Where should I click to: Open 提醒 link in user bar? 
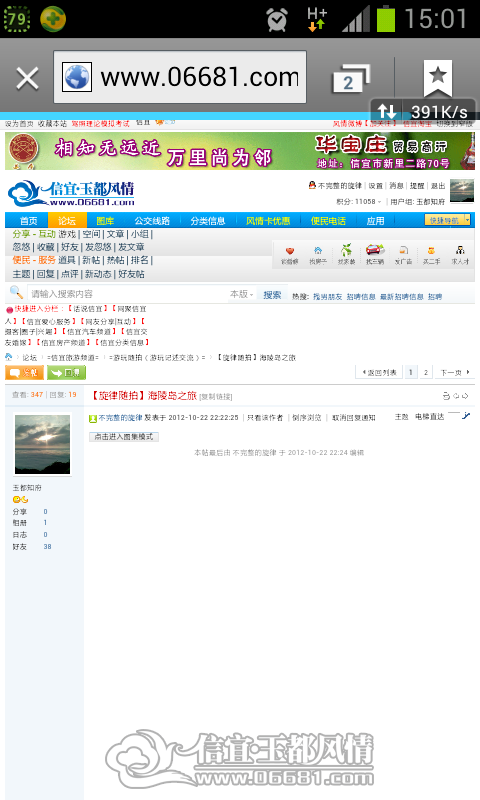[x=417, y=186]
